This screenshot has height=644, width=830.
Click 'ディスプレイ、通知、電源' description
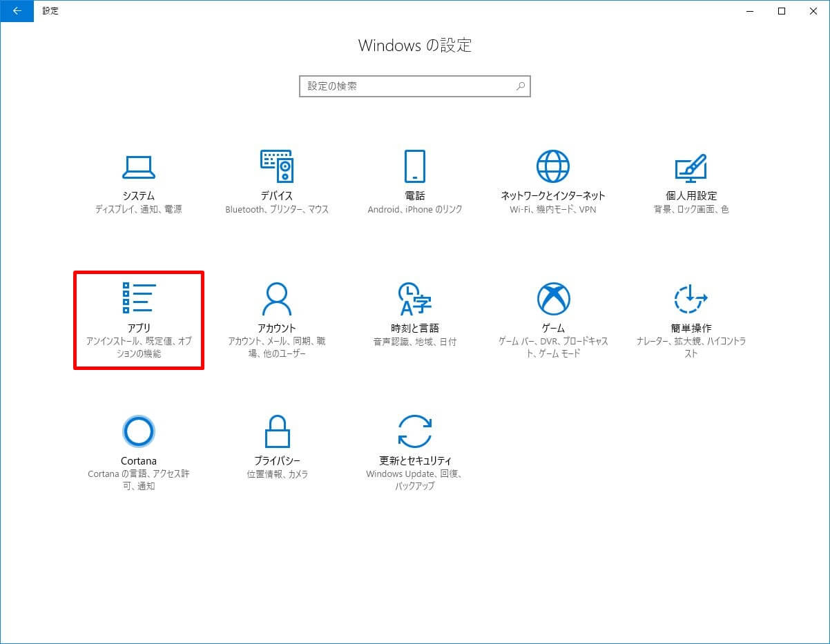point(139,209)
